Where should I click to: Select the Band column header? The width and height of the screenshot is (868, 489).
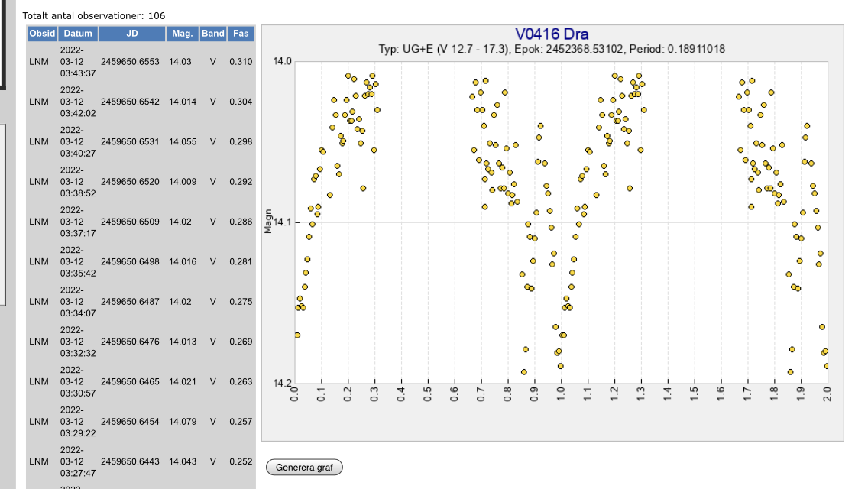(213, 34)
